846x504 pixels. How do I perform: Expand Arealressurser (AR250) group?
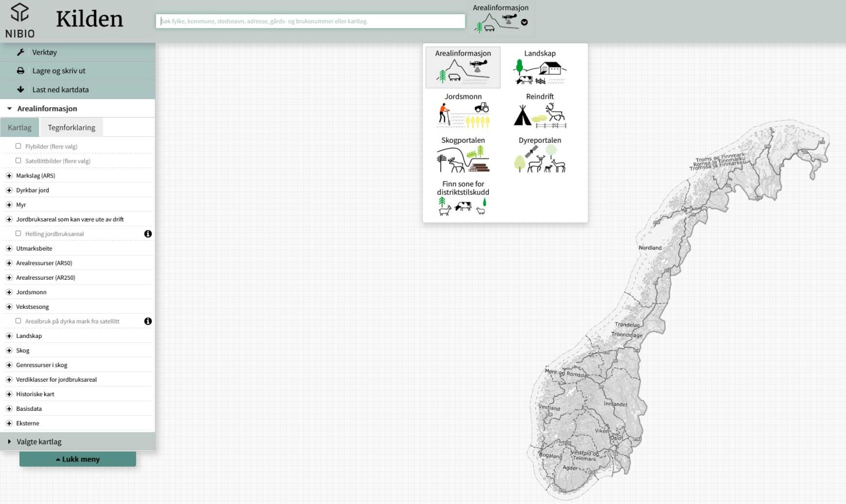(x=9, y=278)
